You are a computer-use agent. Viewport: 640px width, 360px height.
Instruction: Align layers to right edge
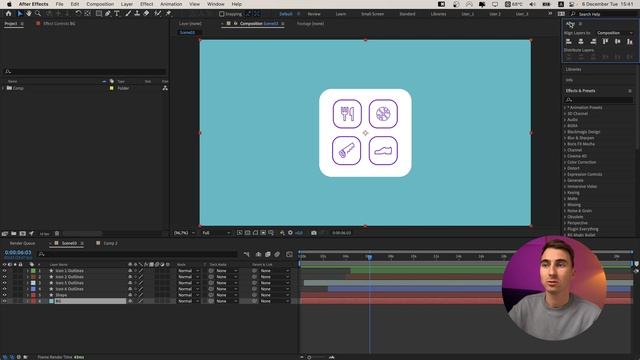click(593, 41)
